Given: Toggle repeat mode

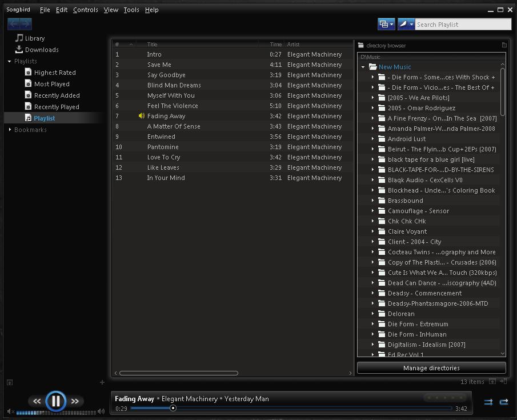Looking at the screenshot, I should [x=504, y=402].
